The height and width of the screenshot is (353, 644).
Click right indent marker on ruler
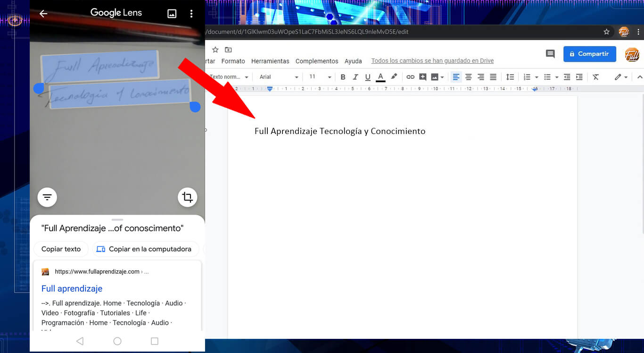[x=535, y=89]
